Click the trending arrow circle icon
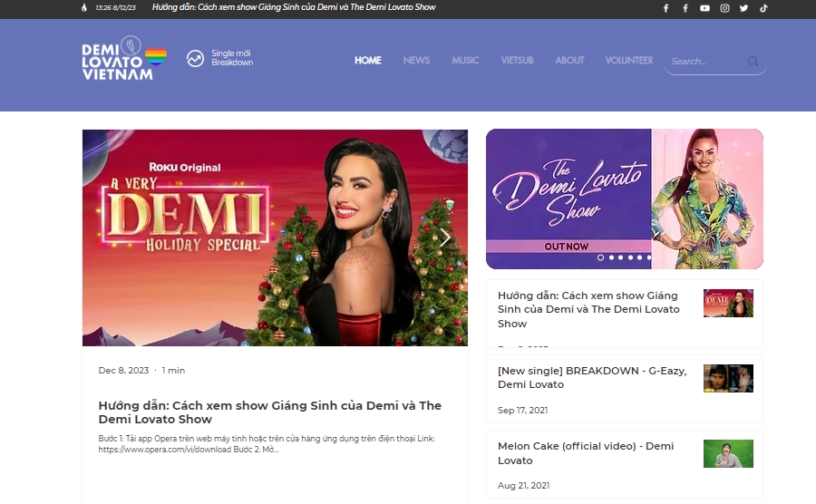Viewport: 816px width, 504px height. coord(195,58)
